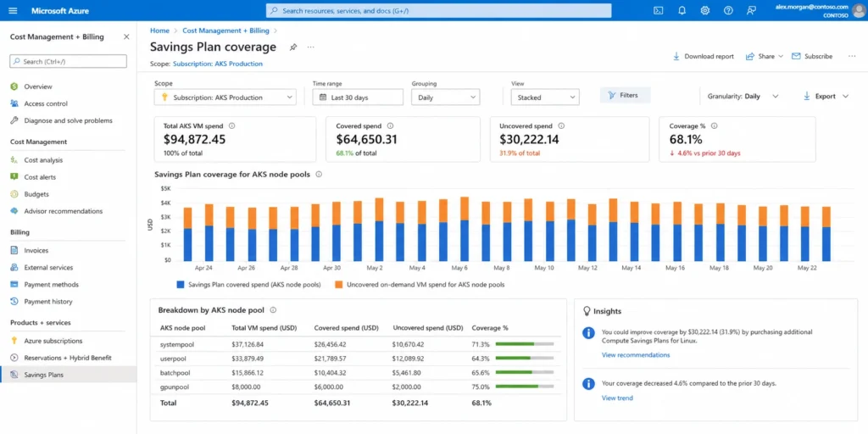Open the ellipsis after Subscribe

[851, 56]
